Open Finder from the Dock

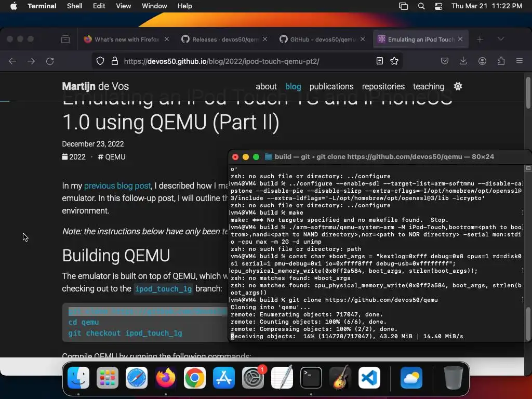78,378
